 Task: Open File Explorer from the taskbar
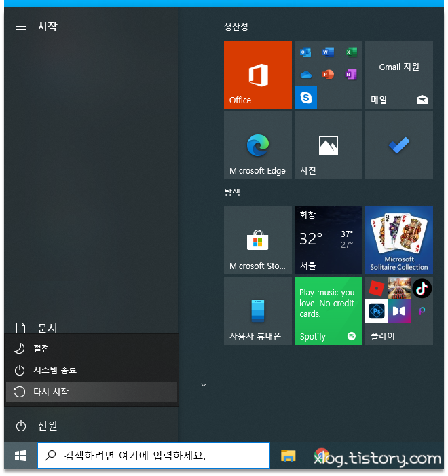(288, 456)
